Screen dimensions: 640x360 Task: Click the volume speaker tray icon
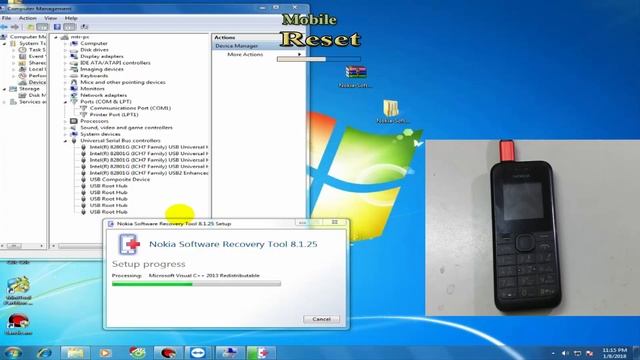click(x=565, y=353)
